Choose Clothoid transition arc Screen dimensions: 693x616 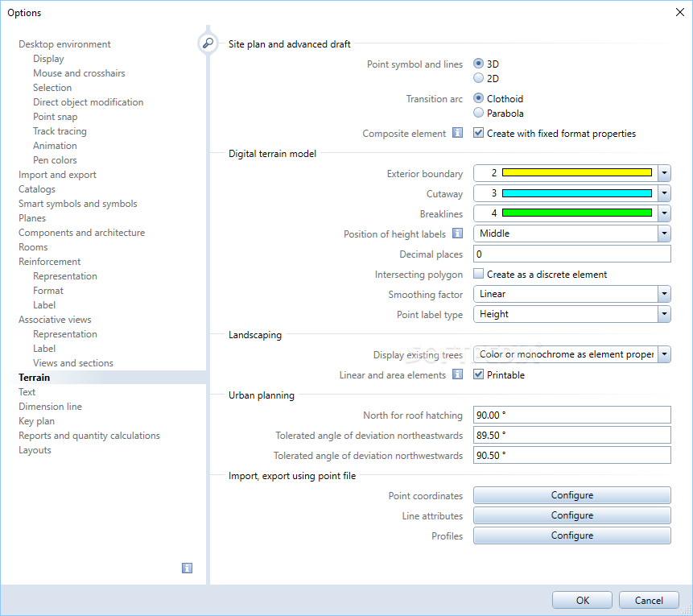(x=478, y=98)
